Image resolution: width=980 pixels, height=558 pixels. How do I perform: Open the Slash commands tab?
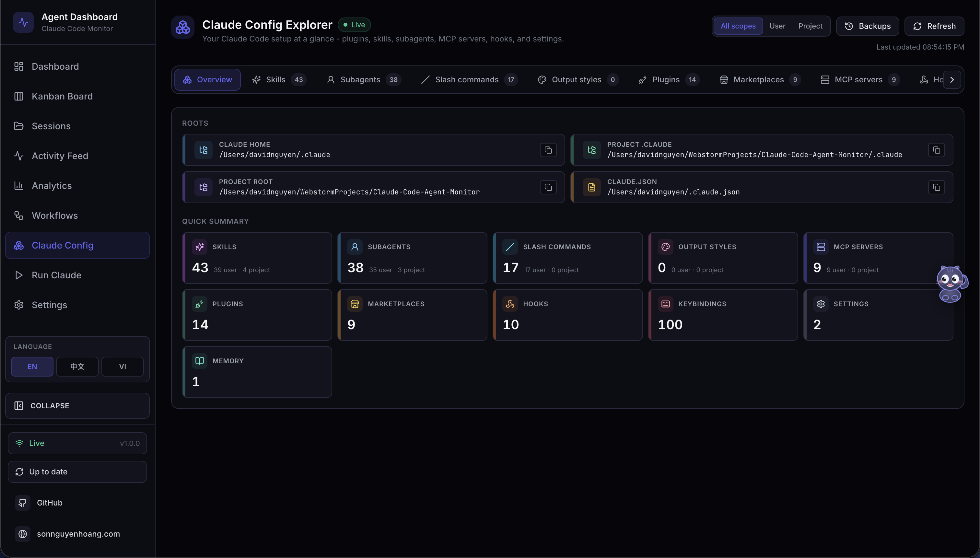[x=470, y=80]
